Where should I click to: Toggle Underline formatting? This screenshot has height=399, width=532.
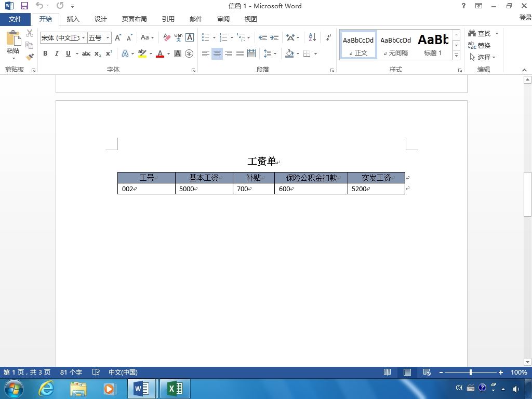click(x=68, y=54)
